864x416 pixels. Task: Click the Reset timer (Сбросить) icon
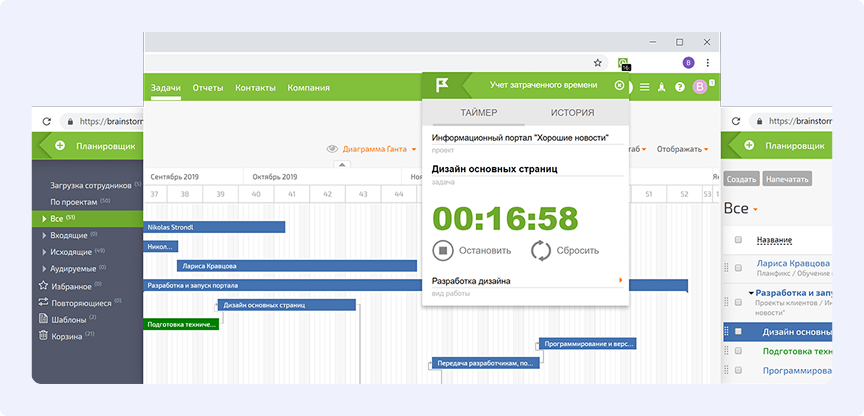coord(541,251)
